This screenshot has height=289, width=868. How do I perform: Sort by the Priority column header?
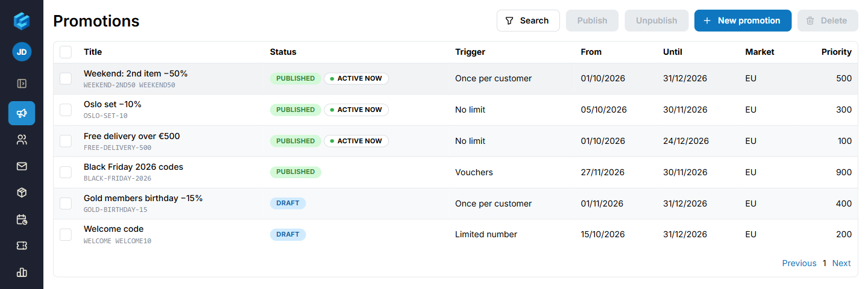tap(837, 52)
